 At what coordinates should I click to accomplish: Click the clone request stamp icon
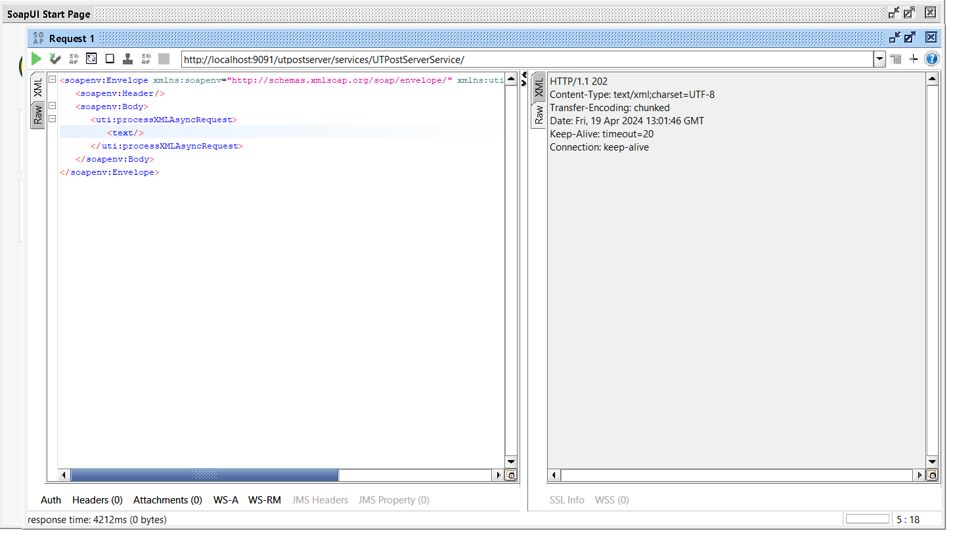(x=127, y=59)
